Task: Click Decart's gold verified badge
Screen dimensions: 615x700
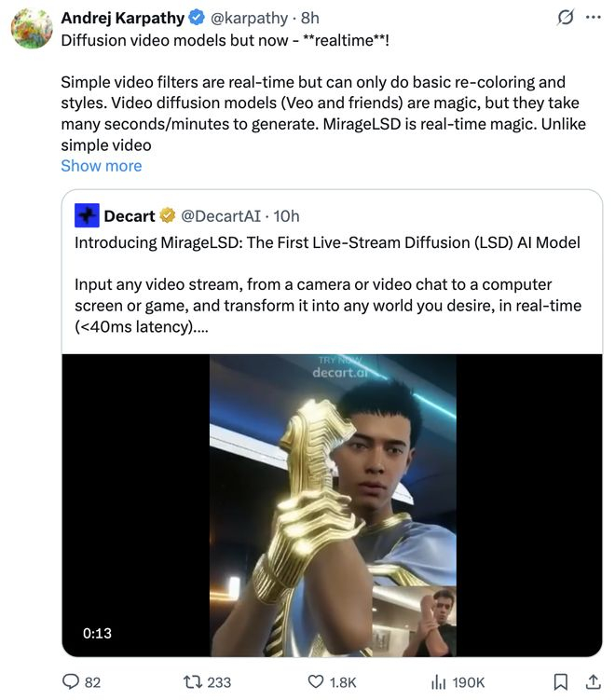Action: tap(167, 216)
